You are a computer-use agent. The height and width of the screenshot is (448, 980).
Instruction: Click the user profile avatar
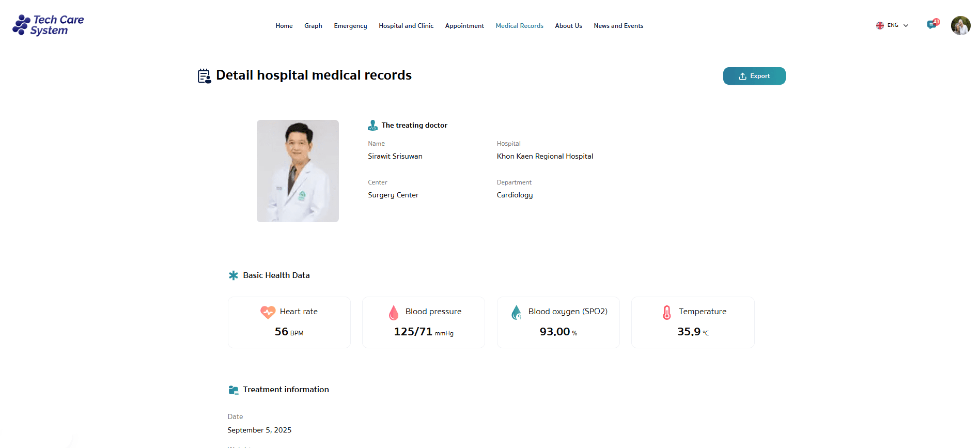pos(960,25)
